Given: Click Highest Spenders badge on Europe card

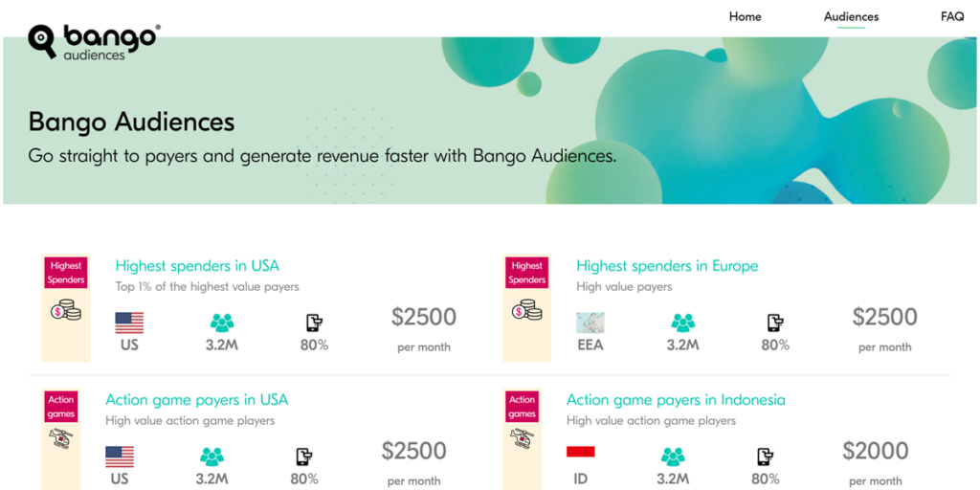Looking at the screenshot, I should pos(527,273).
